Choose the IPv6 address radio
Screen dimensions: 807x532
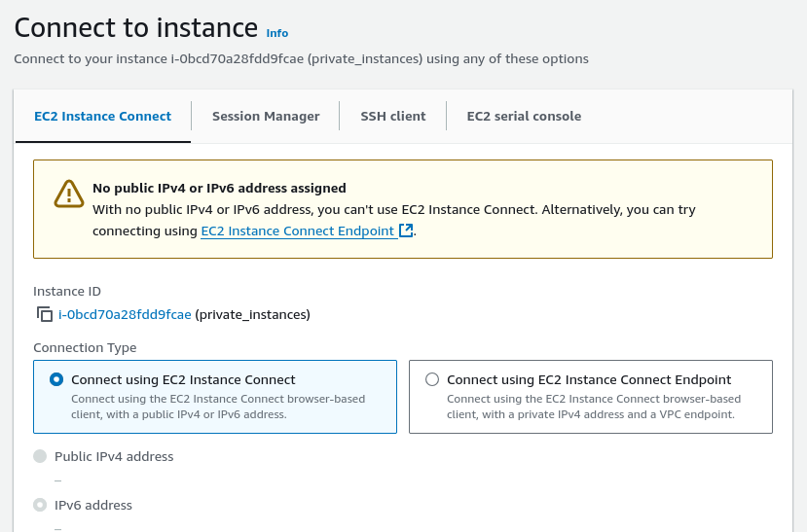click(40, 505)
